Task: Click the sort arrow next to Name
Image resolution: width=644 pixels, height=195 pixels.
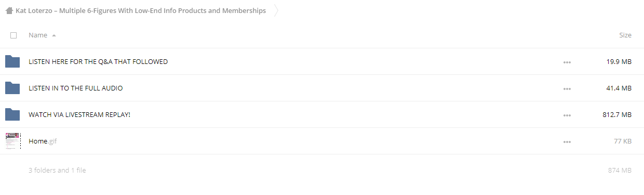Action: [54, 35]
